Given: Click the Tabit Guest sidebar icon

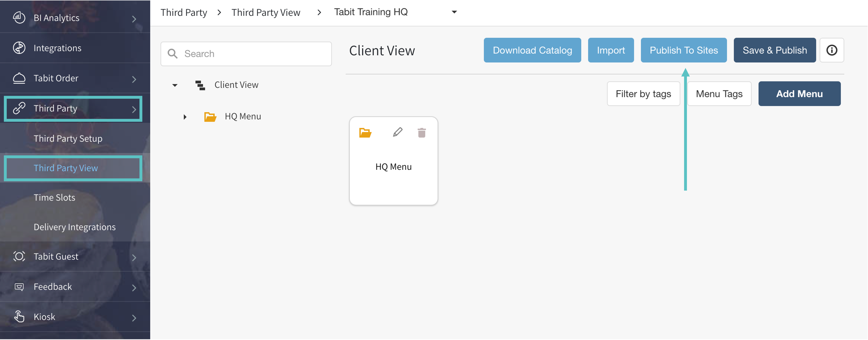Looking at the screenshot, I should tap(19, 256).
